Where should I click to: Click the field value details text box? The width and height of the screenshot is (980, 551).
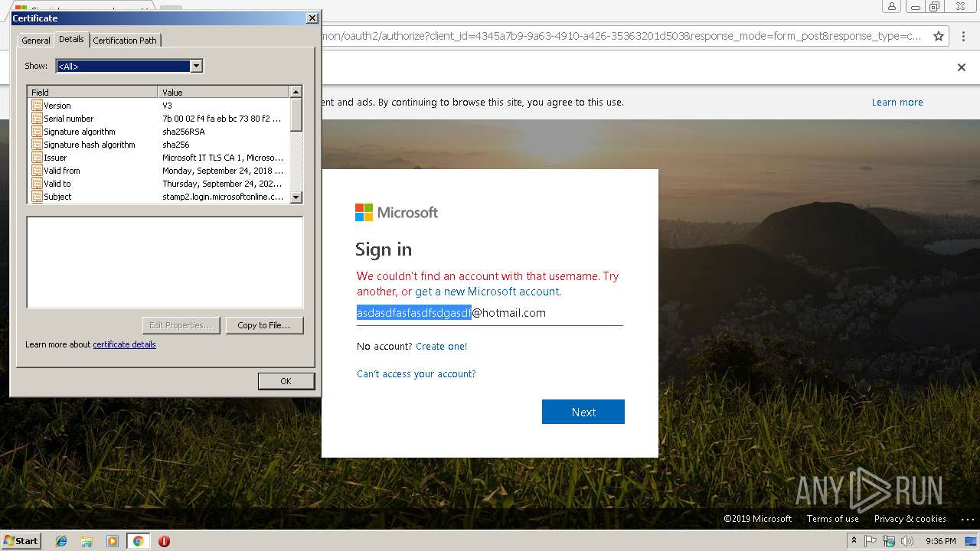tap(165, 262)
